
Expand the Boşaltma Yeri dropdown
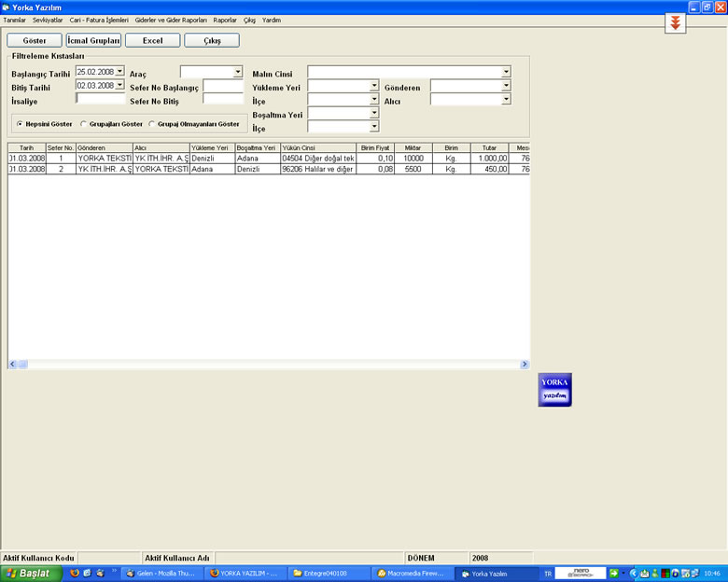pos(374,113)
